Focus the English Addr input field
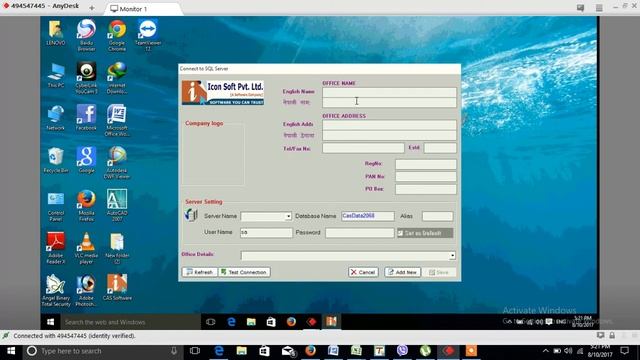The width and height of the screenshot is (640, 360). coord(389,125)
